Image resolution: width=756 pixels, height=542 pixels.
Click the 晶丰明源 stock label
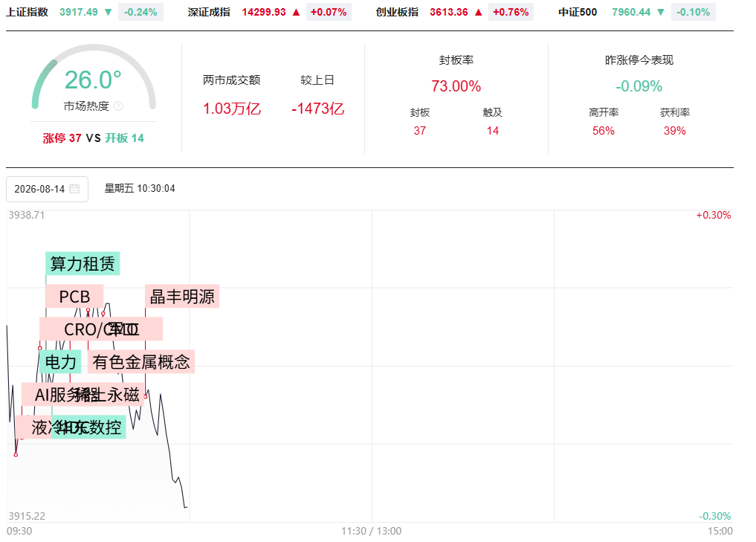[x=182, y=297]
